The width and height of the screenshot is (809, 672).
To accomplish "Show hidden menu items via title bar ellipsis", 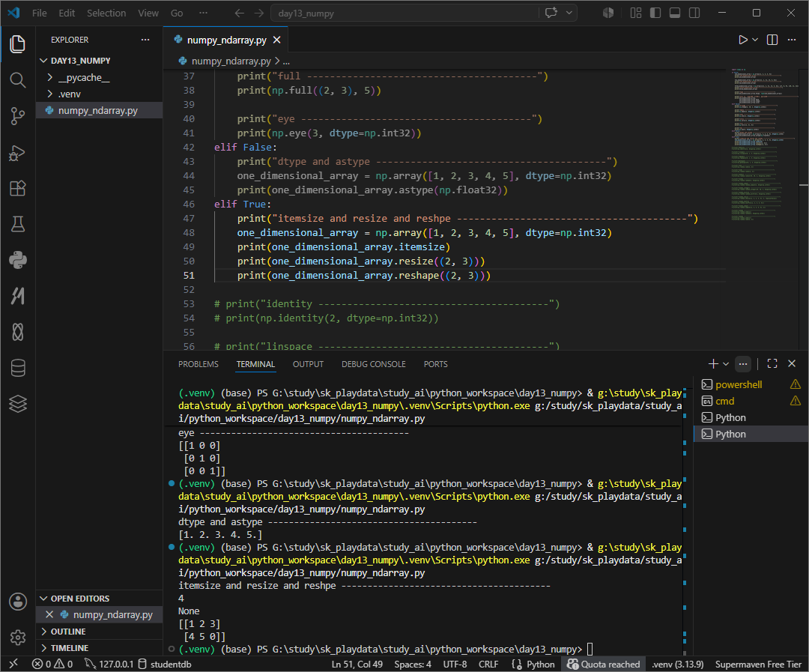I will pos(203,13).
